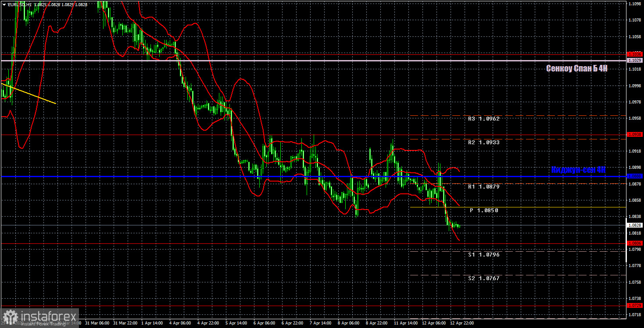
Task: Click the 1.0998 price scale value
Action: [x=635, y=86]
